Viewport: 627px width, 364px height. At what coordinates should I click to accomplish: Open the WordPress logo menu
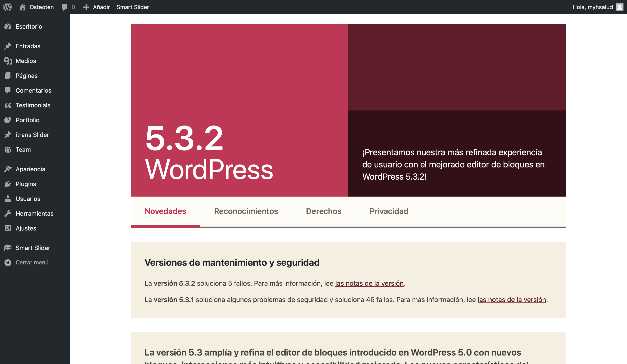[x=7, y=7]
